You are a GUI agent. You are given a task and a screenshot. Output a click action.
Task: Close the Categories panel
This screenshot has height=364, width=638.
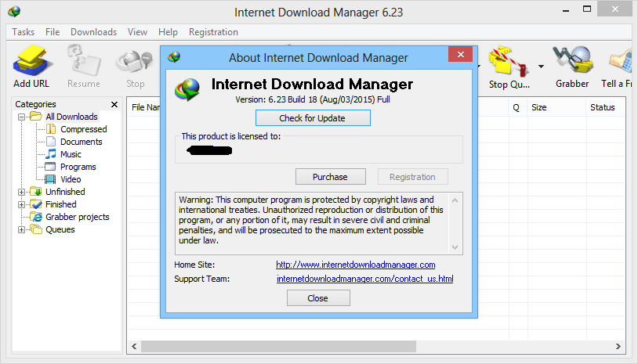(114, 104)
